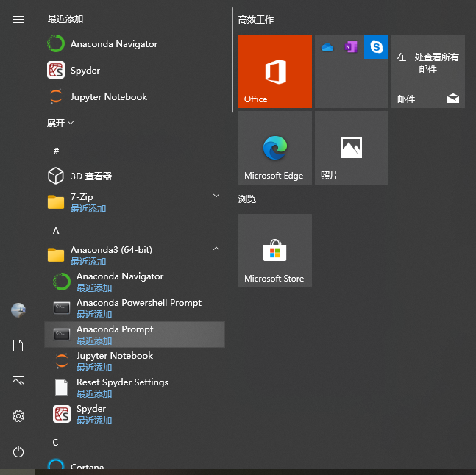Viewport: 476px width, 475px height.
Task: Open the Settings gear icon
Action: [18, 416]
